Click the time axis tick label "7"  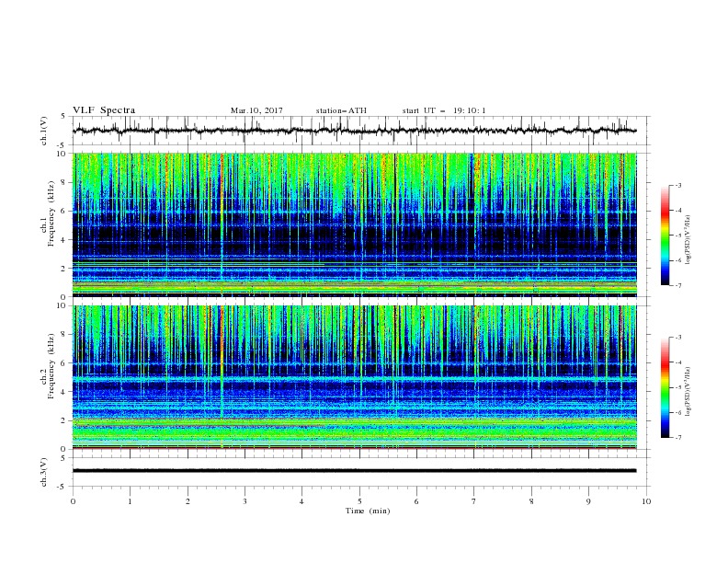[474, 501]
